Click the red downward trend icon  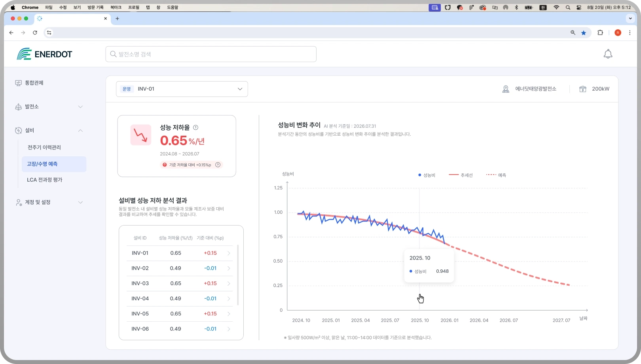point(140,135)
